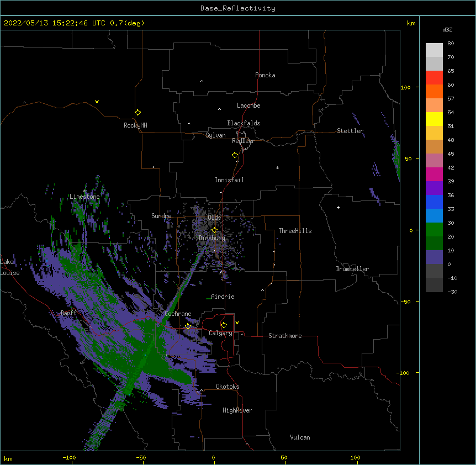Click the Stettler label on the map
Image resolution: width=476 pixels, height=465 pixels.
[x=350, y=131]
